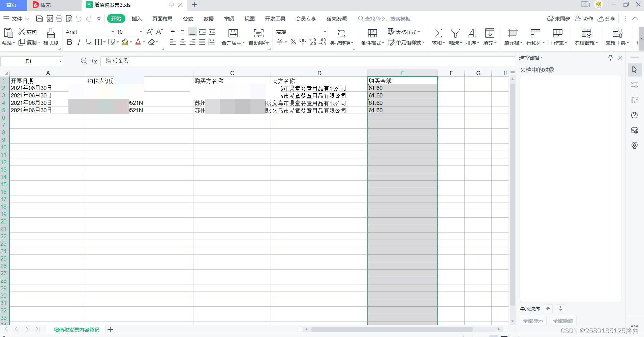Open the cell name box E1 dropdown
Image resolution: width=644 pixels, height=337 pixels.
(60, 61)
